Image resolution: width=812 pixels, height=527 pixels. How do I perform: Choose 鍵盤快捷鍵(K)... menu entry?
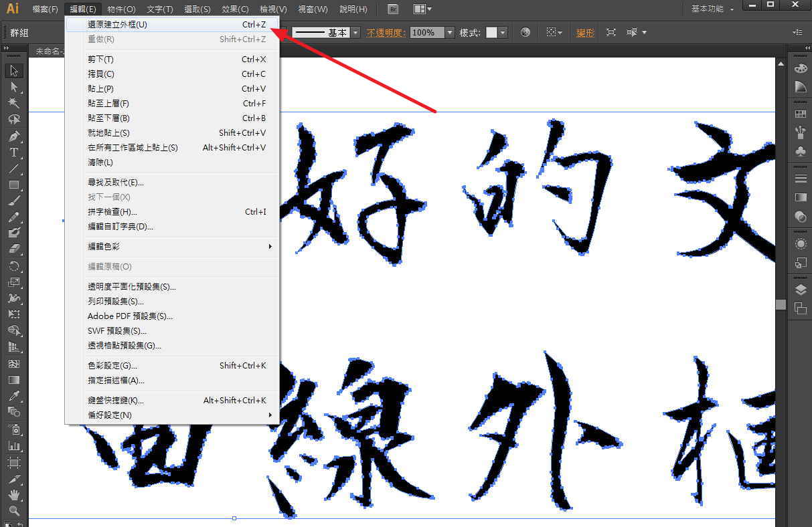click(x=172, y=401)
